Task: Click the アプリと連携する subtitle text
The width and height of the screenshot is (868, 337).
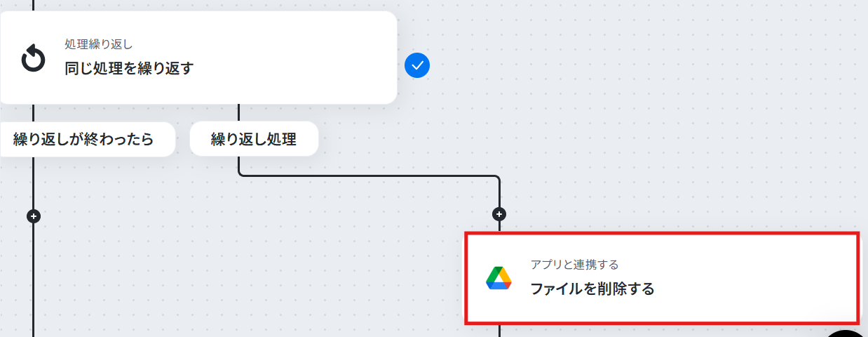Action: (x=575, y=265)
